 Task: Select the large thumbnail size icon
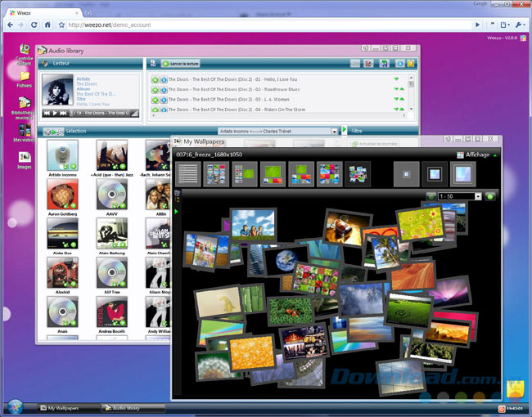tap(462, 174)
